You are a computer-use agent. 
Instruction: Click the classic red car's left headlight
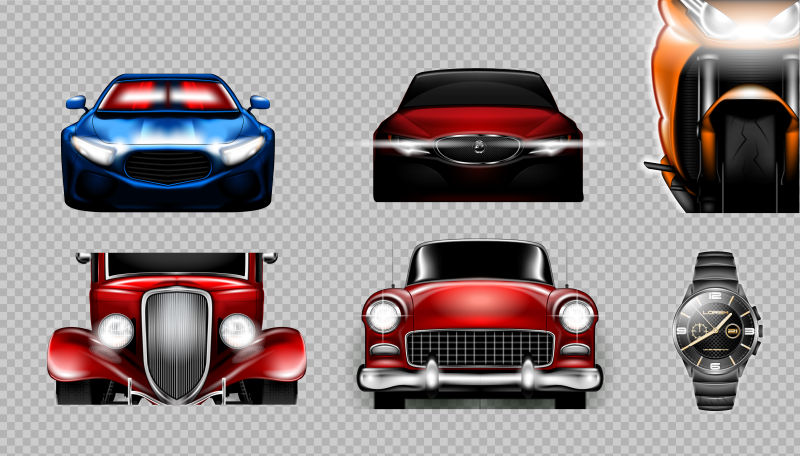coord(382,315)
